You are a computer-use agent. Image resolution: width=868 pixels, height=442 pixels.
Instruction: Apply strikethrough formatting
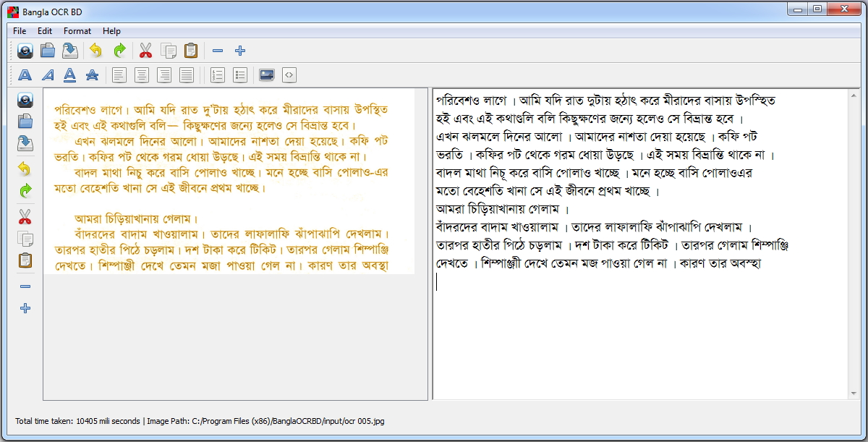(x=92, y=75)
